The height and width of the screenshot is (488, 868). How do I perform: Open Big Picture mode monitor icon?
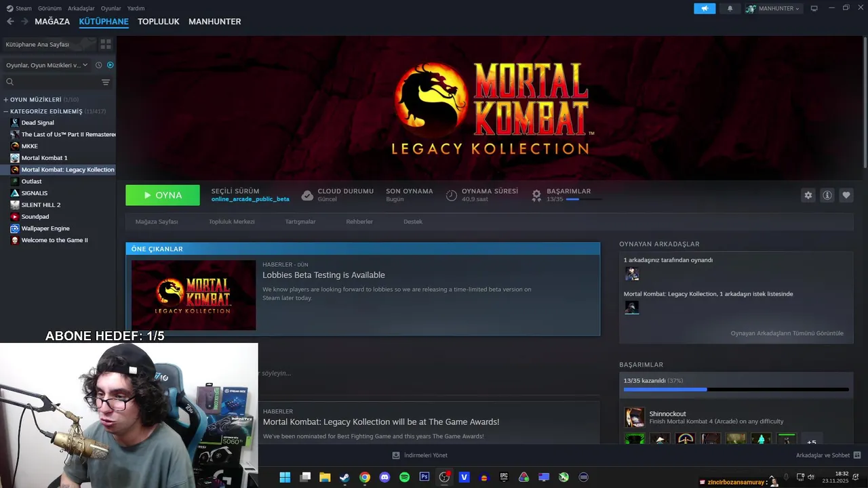pyautogui.click(x=814, y=8)
